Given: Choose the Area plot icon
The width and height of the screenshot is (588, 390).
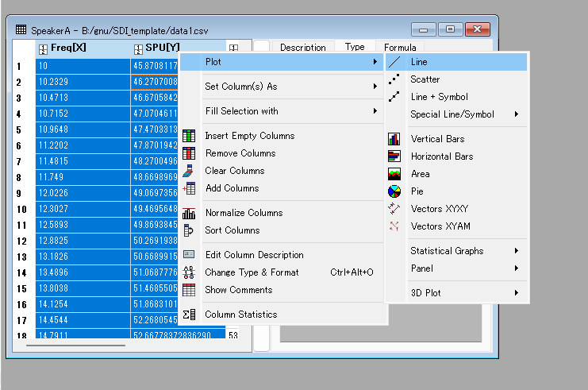Looking at the screenshot, I should coord(394,174).
